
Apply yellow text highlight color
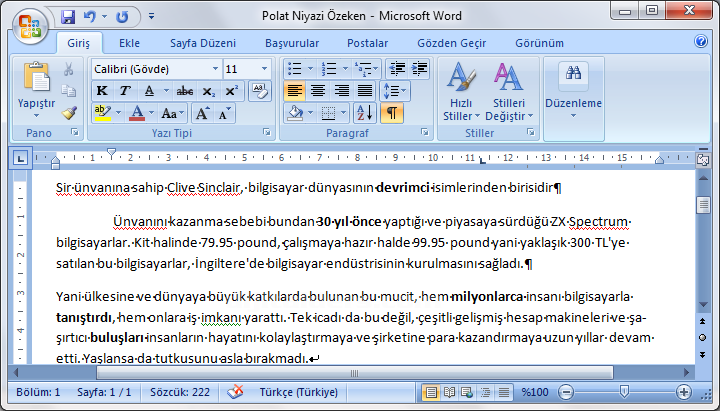coord(103,113)
